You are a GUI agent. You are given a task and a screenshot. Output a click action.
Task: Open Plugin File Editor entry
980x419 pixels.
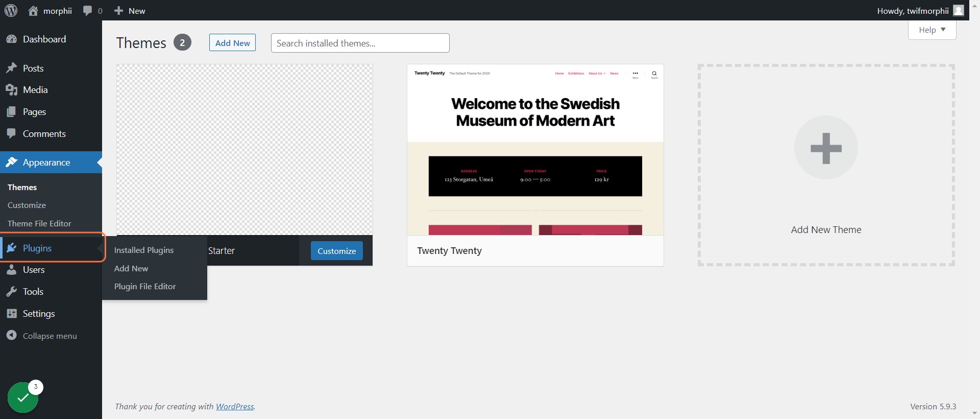(145, 287)
